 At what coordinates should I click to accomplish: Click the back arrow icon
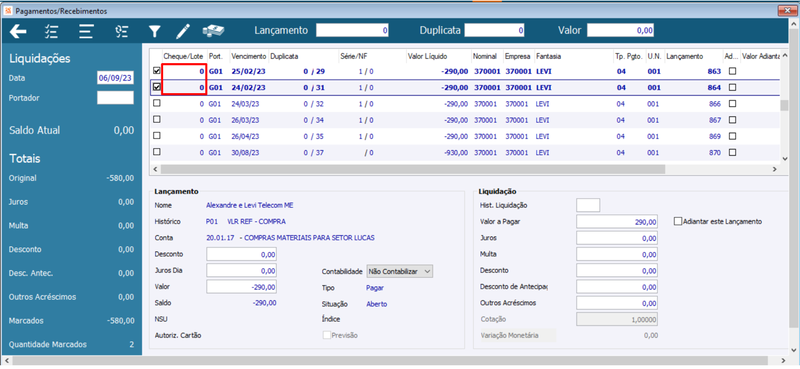tap(18, 32)
